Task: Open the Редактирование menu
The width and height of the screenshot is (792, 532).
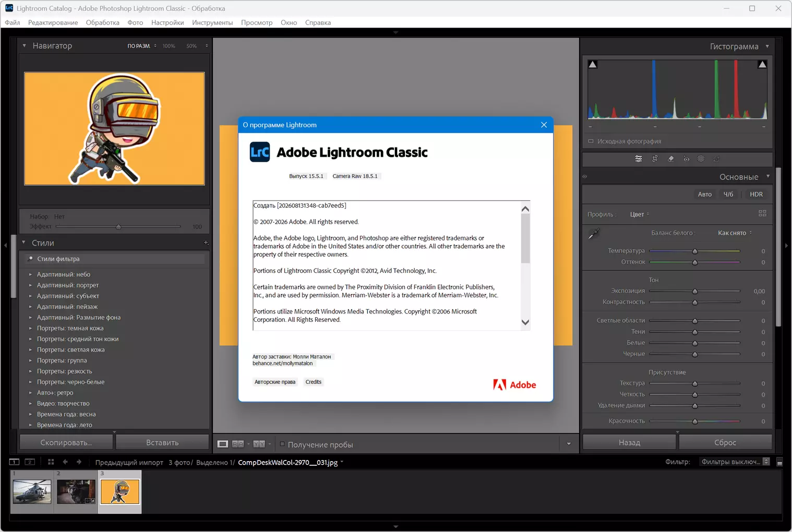Action: click(x=53, y=22)
